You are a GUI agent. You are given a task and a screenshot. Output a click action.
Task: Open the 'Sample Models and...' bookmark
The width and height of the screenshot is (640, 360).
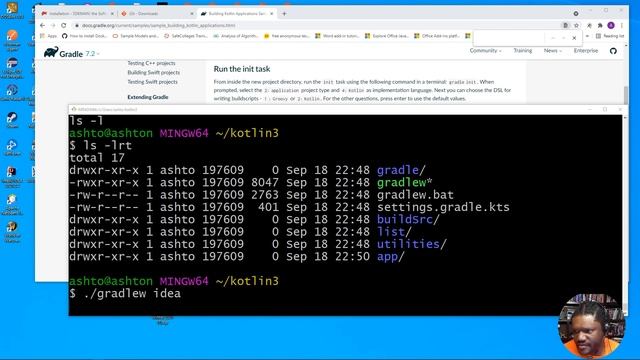click(136, 36)
